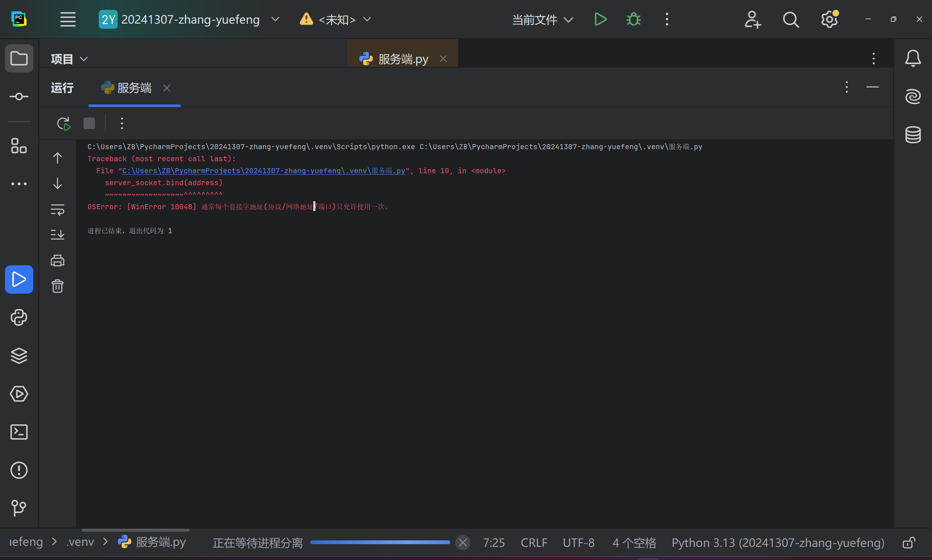Start debugging with the bug icon
This screenshot has height=560, width=932.
click(633, 19)
